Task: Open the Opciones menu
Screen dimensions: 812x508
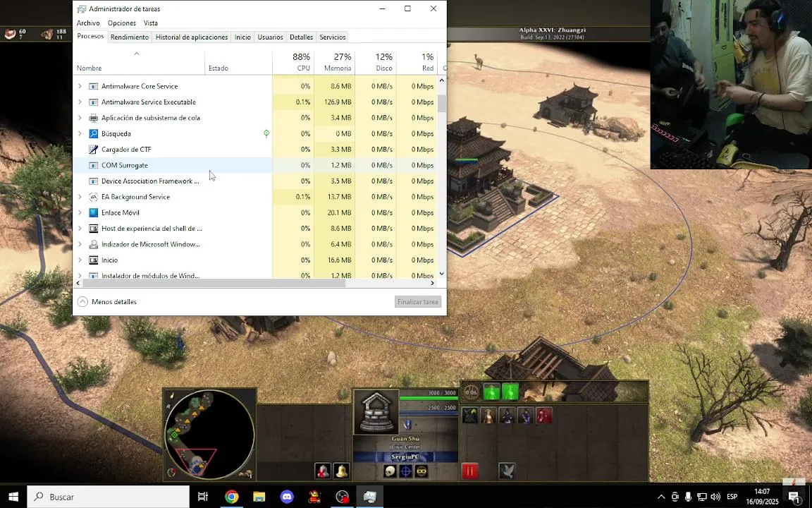Action: (122, 23)
